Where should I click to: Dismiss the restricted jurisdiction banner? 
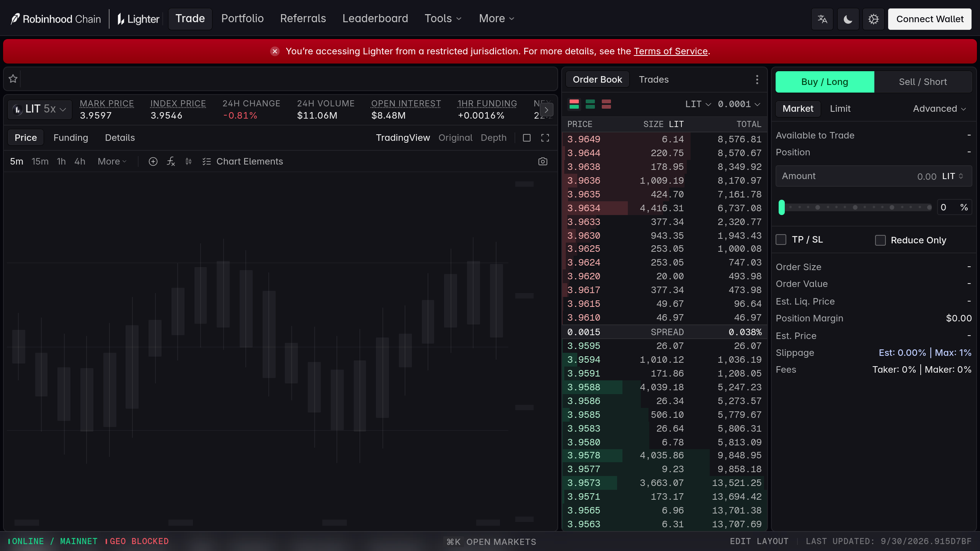click(x=275, y=51)
